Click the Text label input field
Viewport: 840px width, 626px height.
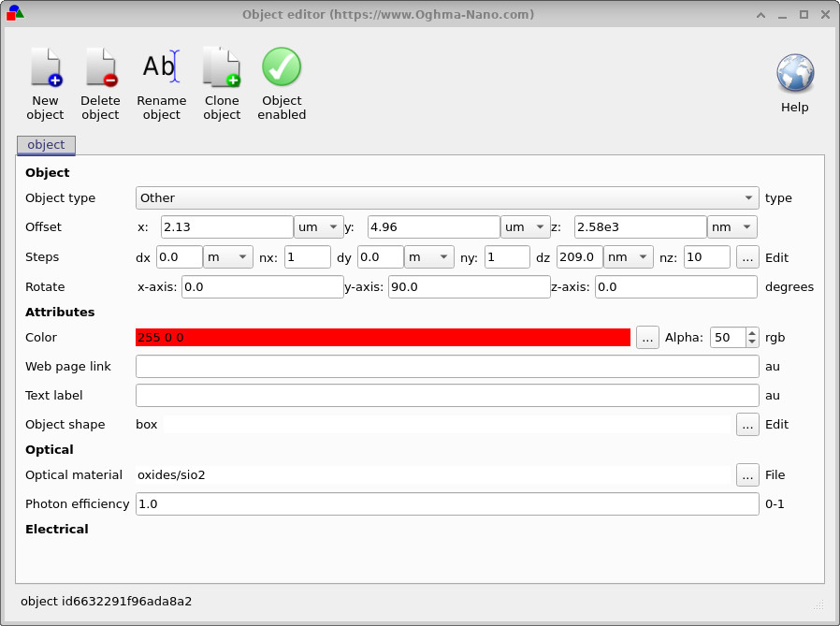(447, 396)
